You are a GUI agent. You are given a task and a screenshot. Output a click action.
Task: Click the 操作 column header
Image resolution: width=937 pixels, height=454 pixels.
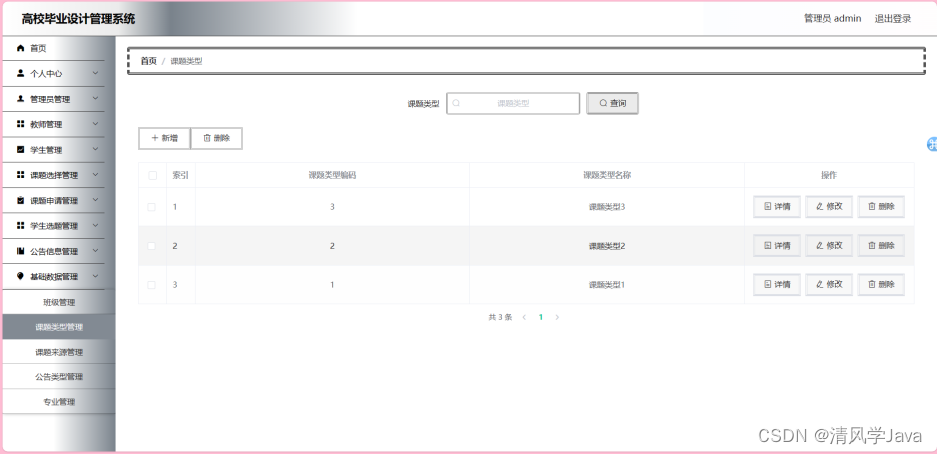(x=829, y=175)
